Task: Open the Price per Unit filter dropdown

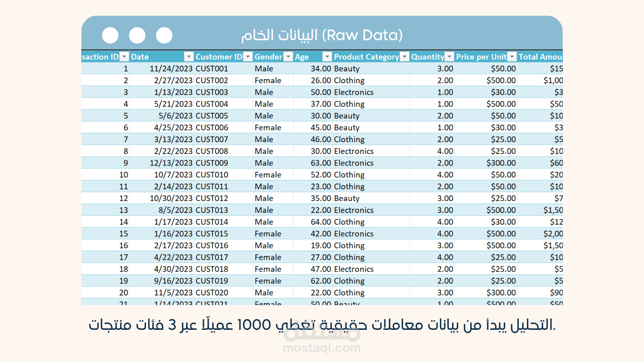Action: point(512,57)
